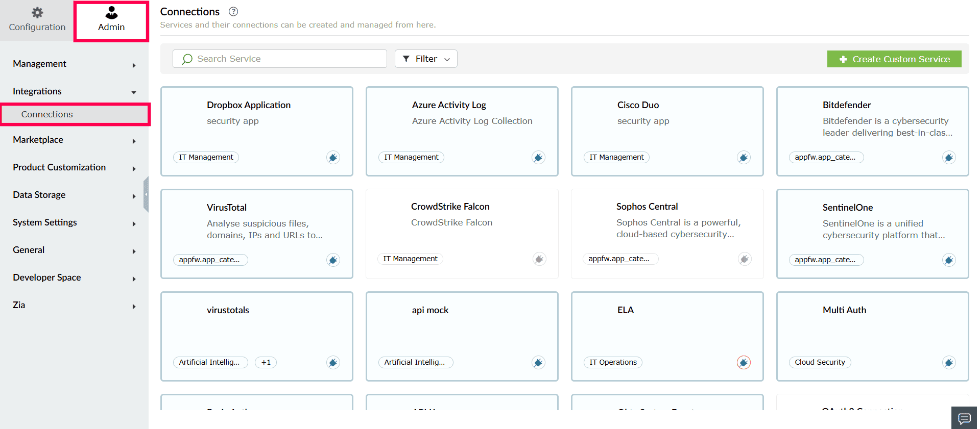Expand the Developer Space menu
The width and height of the screenshot is (980, 429).
75,277
